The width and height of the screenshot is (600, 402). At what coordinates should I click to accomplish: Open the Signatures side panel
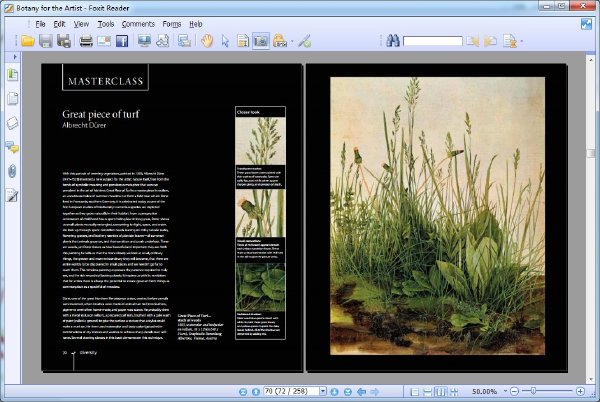pyautogui.click(x=13, y=195)
